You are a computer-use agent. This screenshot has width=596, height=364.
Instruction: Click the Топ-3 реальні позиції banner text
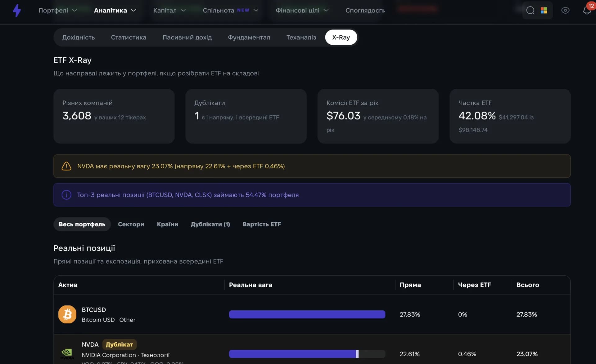188,195
